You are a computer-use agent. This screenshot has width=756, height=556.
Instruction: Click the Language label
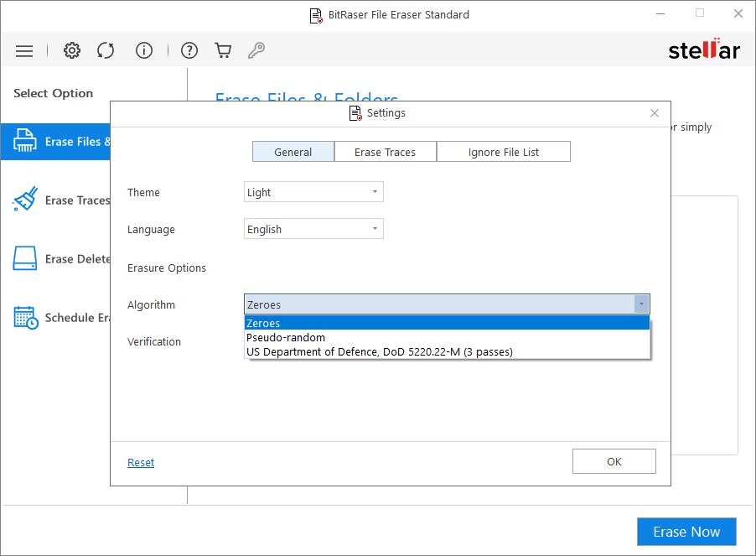point(151,230)
